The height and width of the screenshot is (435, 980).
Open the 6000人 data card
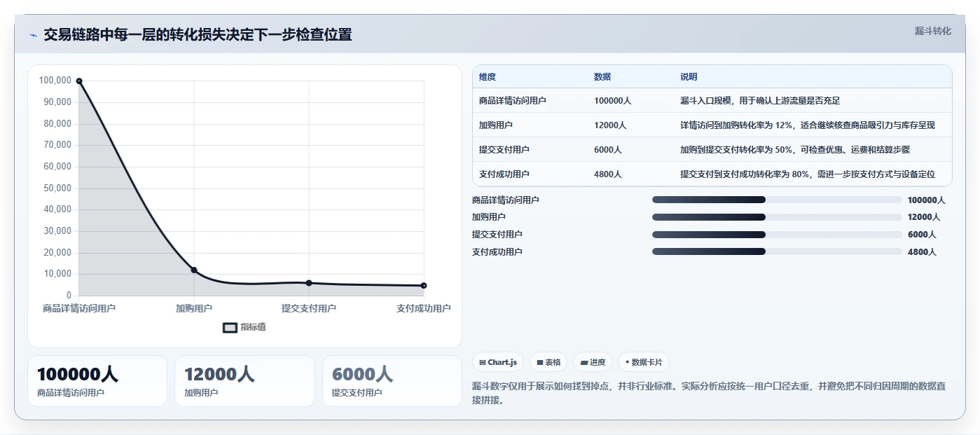pos(392,381)
